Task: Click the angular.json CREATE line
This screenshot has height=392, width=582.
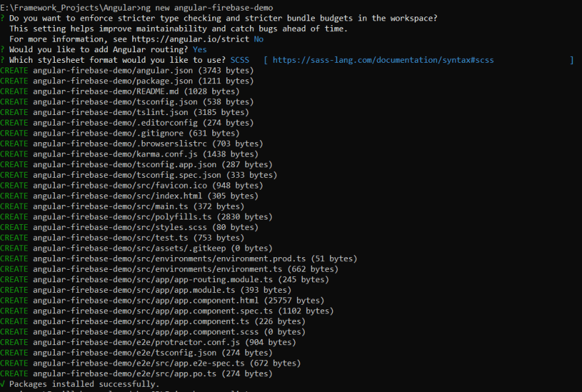Action: pos(127,71)
